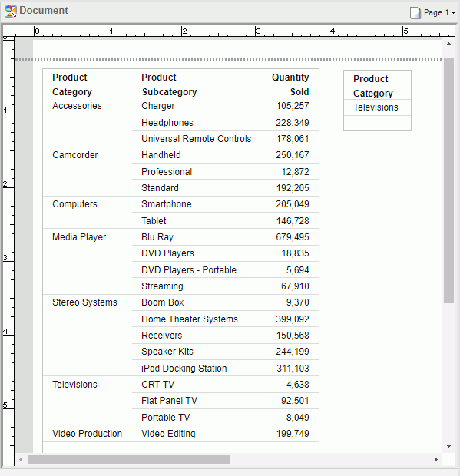Click the empty cell below Televisions filter
Viewport: 460px width, 476px height.
point(377,123)
